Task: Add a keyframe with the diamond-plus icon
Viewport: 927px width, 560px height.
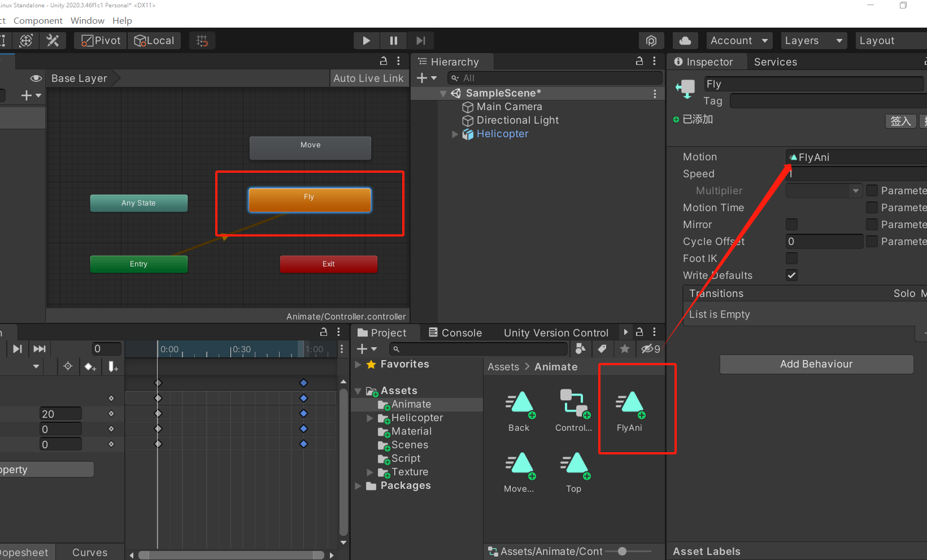Action: (90, 366)
